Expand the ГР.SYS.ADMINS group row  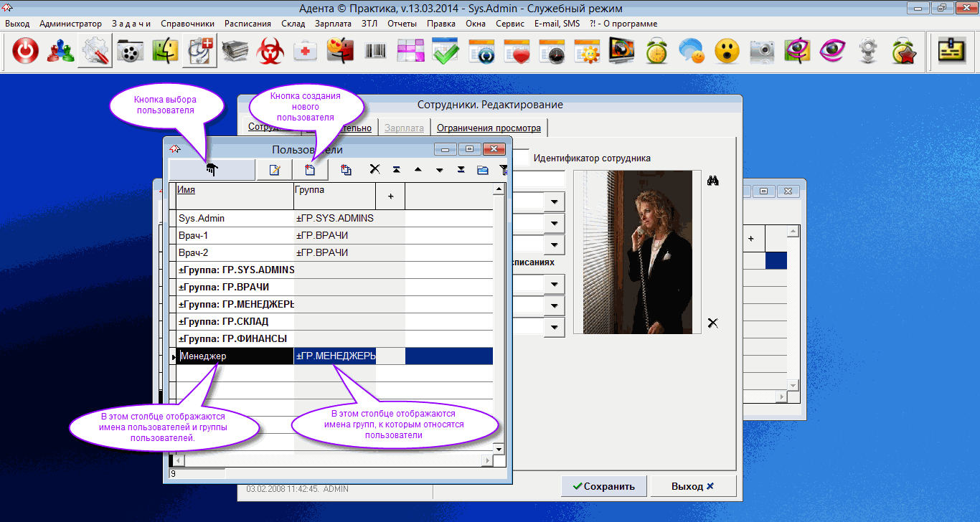[x=236, y=270]
